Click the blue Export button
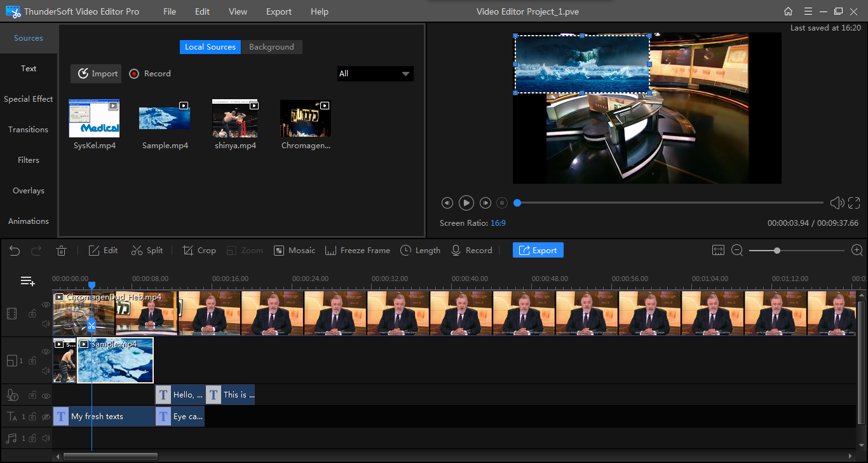The image size is (868, 463). pos(538,251)
